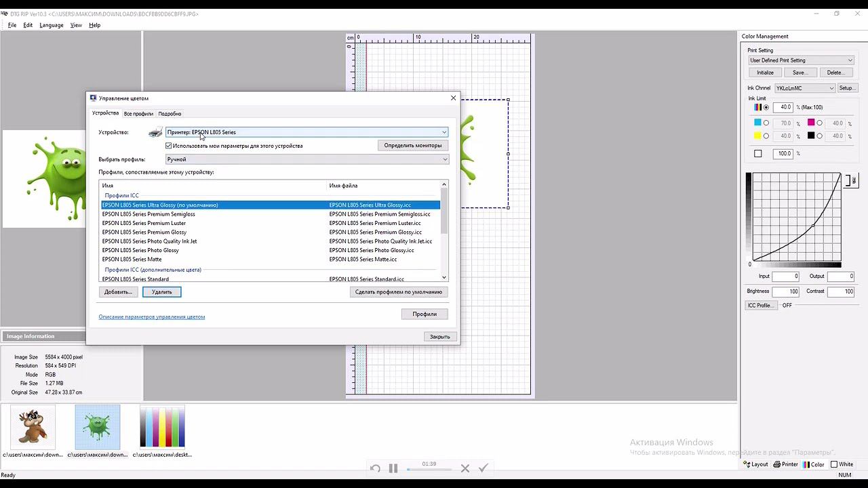The width and height of the screenshot is (868, 488).
Task: Click the white ink limit 100.0 field
Action: tap(783, 154)
